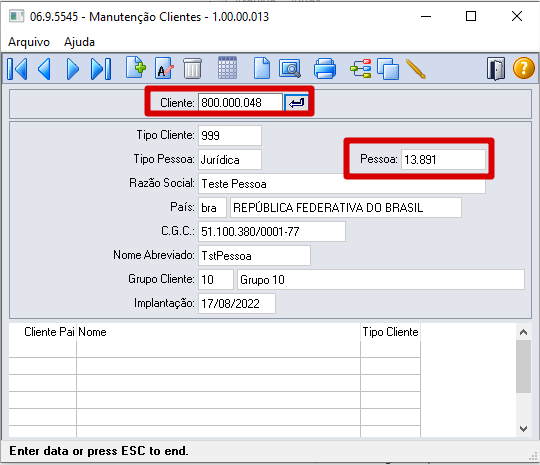Confirm client code with enter-arrow button

pos(296,103)
